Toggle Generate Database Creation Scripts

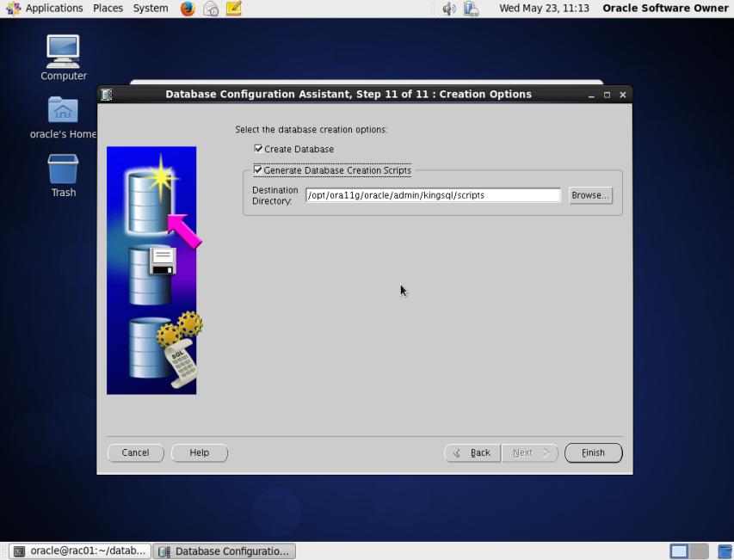tap(258, 169)
